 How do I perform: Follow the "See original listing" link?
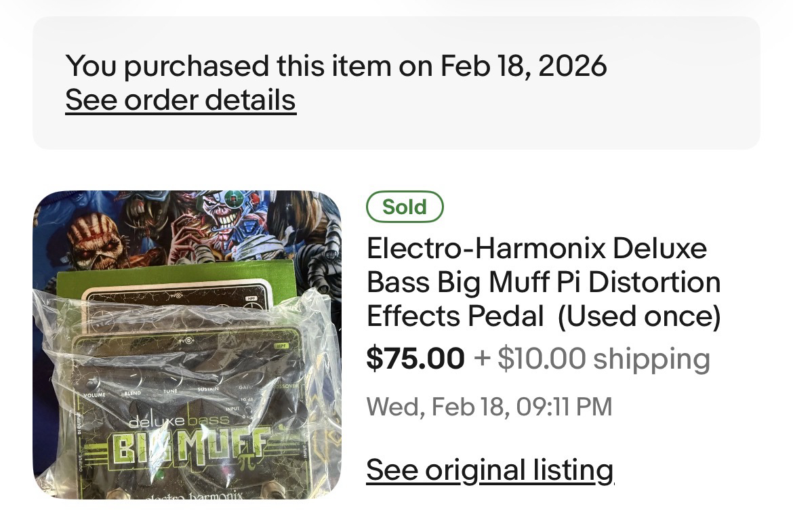489,470
